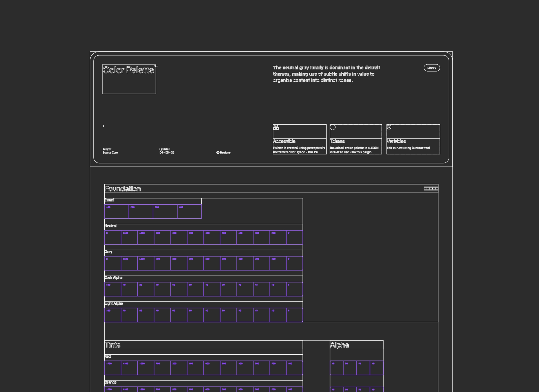Image resolution: width=539 pixels, height=392 pixels.
Task: Select Neutral swatch 500
Action: [228, 237]
